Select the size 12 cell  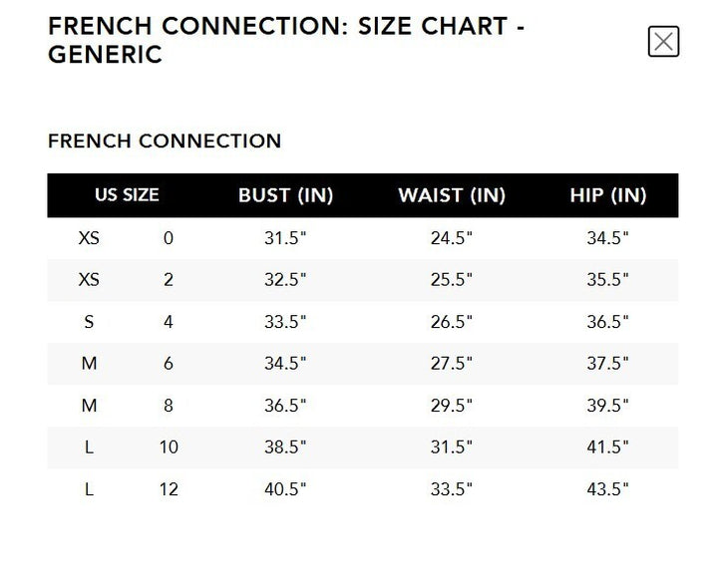169,489
